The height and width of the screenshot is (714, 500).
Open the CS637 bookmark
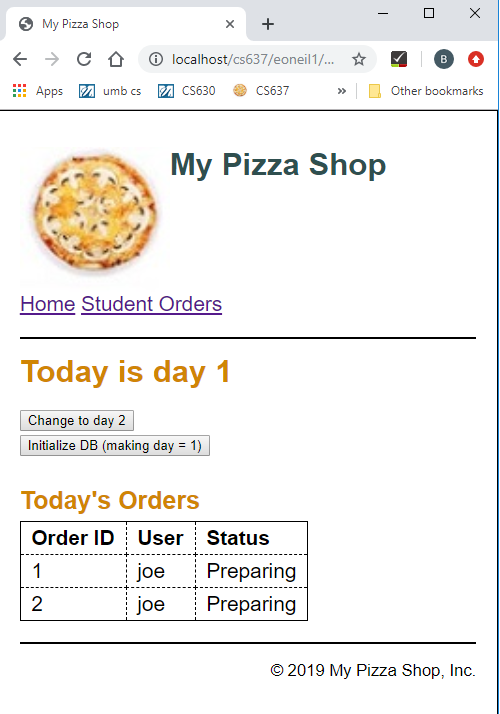coord(261,91)
